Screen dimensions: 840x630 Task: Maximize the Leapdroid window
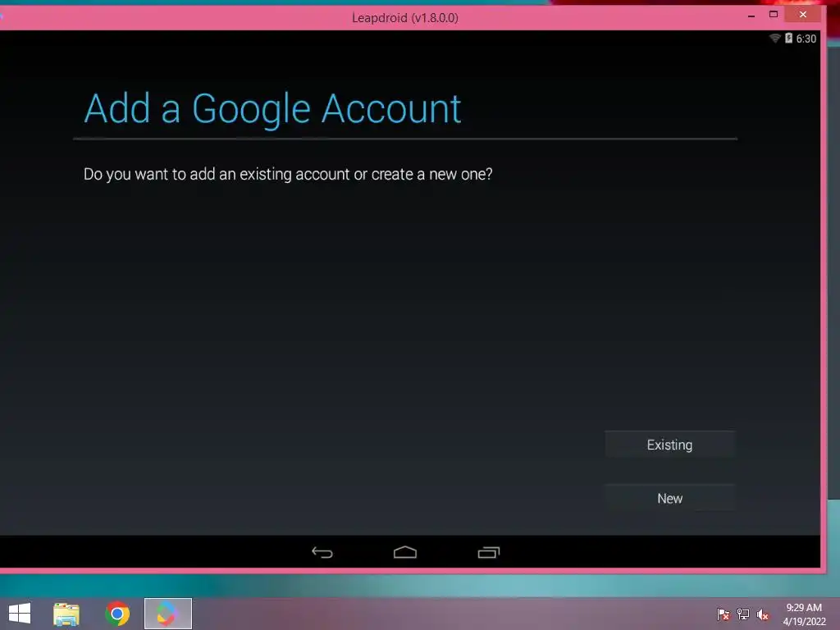click(774, 15)
